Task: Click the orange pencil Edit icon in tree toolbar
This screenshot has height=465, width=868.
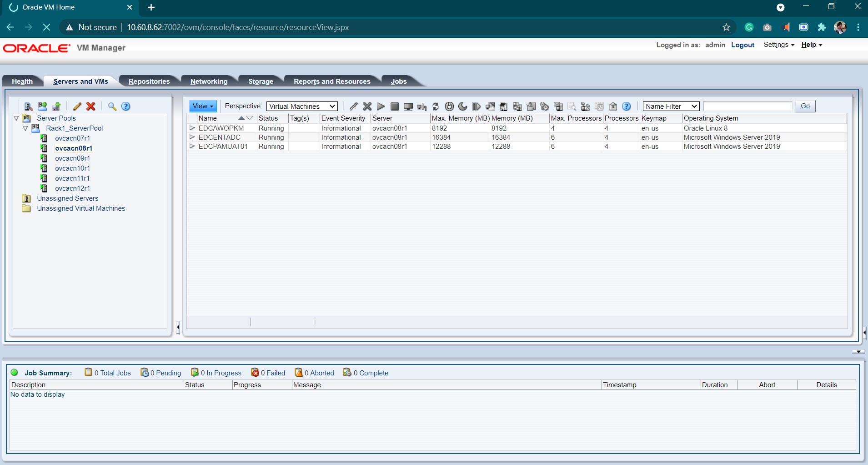Action: point(77,106)
